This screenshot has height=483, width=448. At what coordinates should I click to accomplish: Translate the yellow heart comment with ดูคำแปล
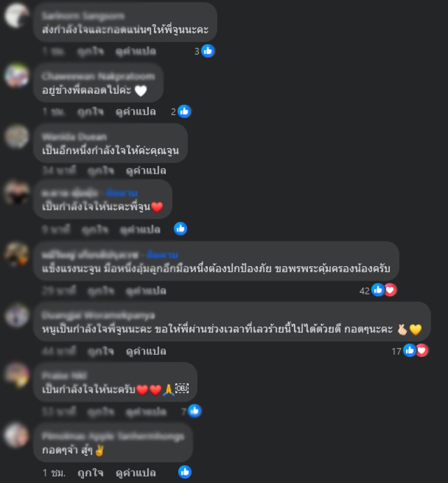(x=146, y=351)
